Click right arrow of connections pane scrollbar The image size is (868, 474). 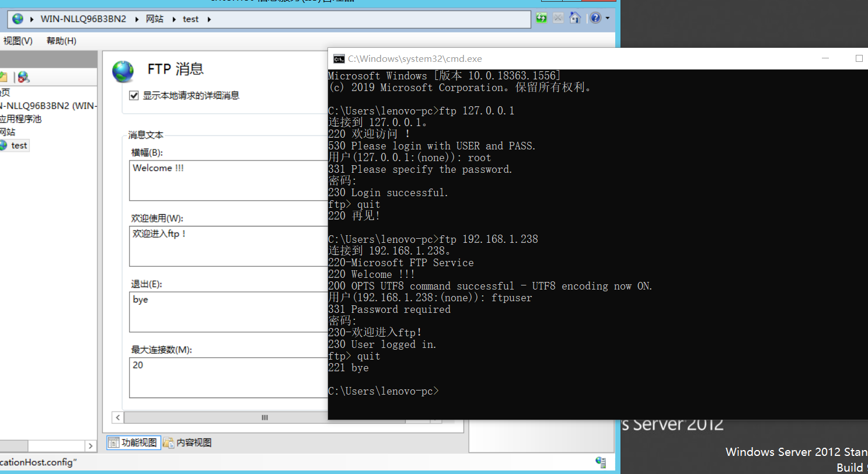pos(90,446)
